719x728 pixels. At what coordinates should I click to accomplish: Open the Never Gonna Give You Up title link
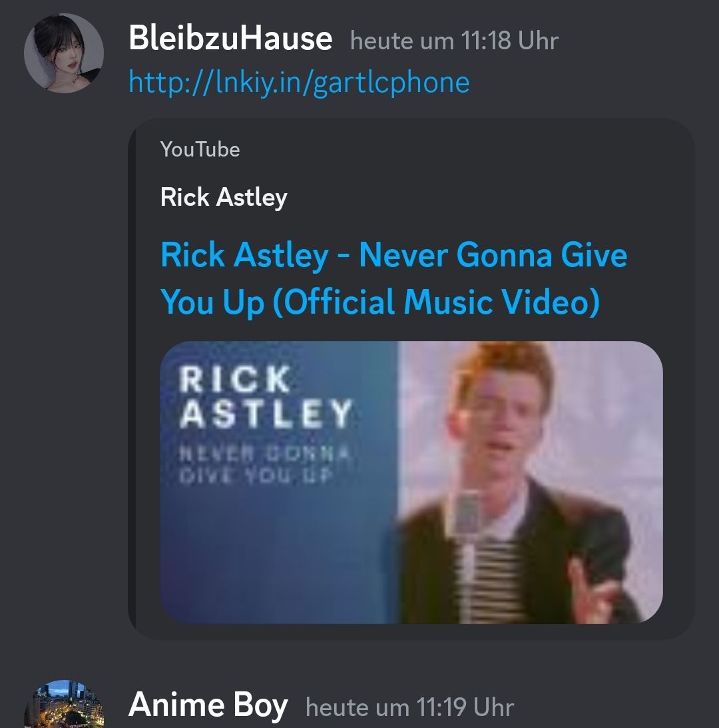[393, 278]
